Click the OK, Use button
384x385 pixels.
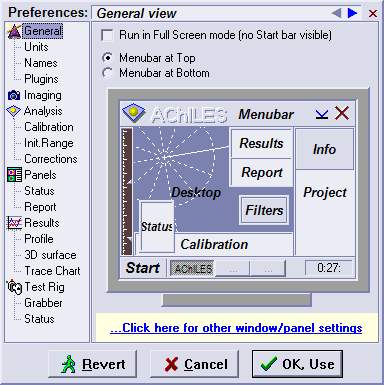pos(297,364)
